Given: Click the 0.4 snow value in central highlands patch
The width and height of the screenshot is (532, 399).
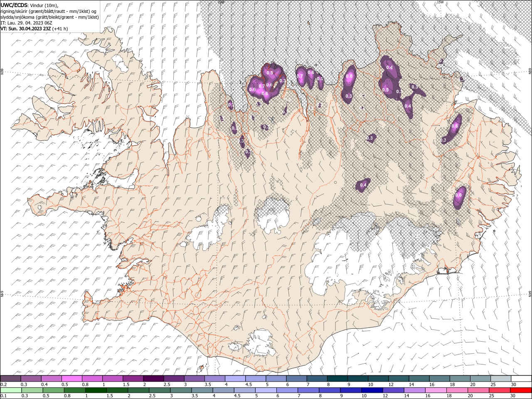Looking at the screenshot, I should 363,185.
